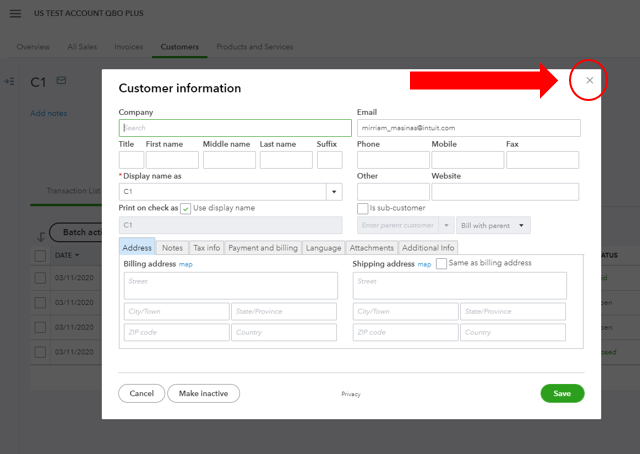Check the Is sub-customer box
The width and height of the screenshot is (640, 454).
362,209
